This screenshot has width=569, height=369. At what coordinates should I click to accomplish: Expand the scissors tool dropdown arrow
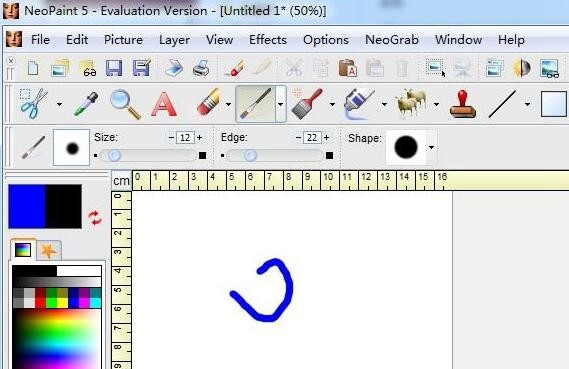click(x=59, y=104)
